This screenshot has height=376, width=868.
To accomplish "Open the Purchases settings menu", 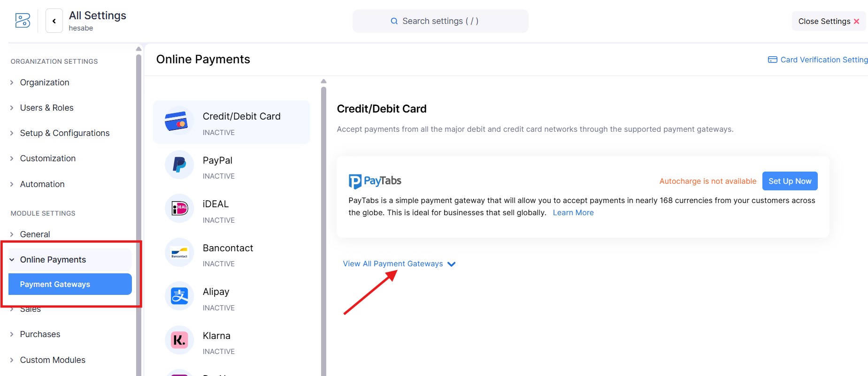I will click(x=40, y=334).
